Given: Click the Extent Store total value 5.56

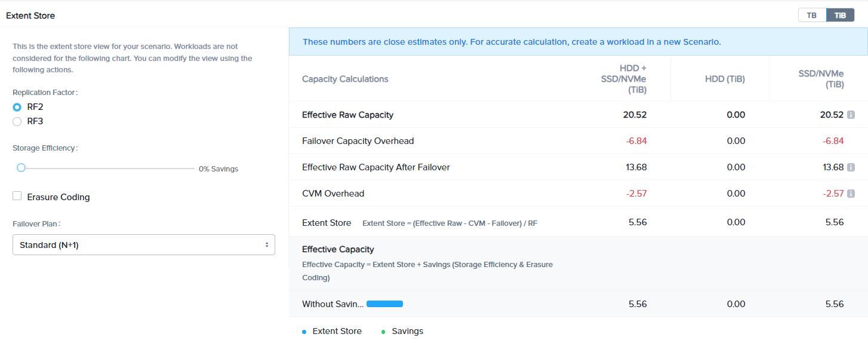Looking at the screenshot, I should (638, 222).
